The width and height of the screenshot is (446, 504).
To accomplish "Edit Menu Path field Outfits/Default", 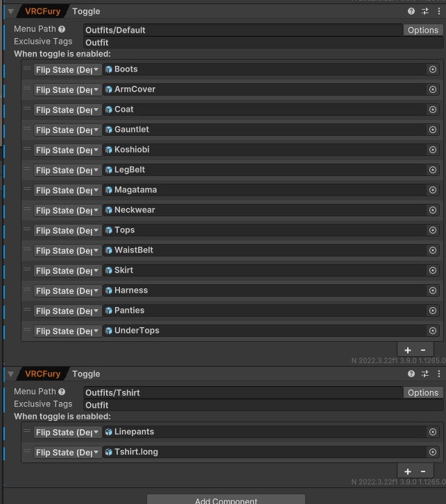I will 243,31.
